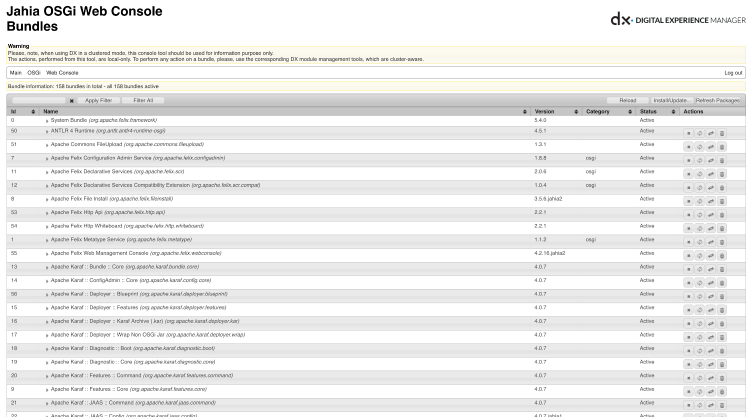Viewport: 750px width, 417px height.
Task: Refresh imports of Karaf Deployer Features
Action: (700, 310)
